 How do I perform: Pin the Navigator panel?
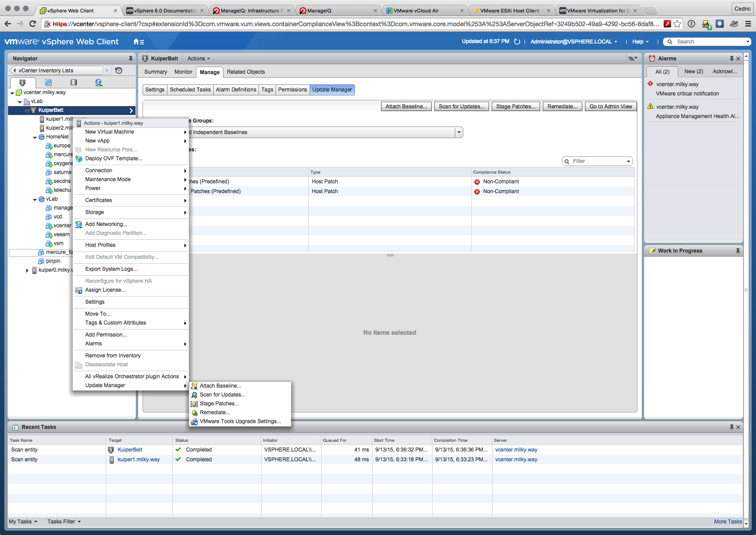point(131,59)
